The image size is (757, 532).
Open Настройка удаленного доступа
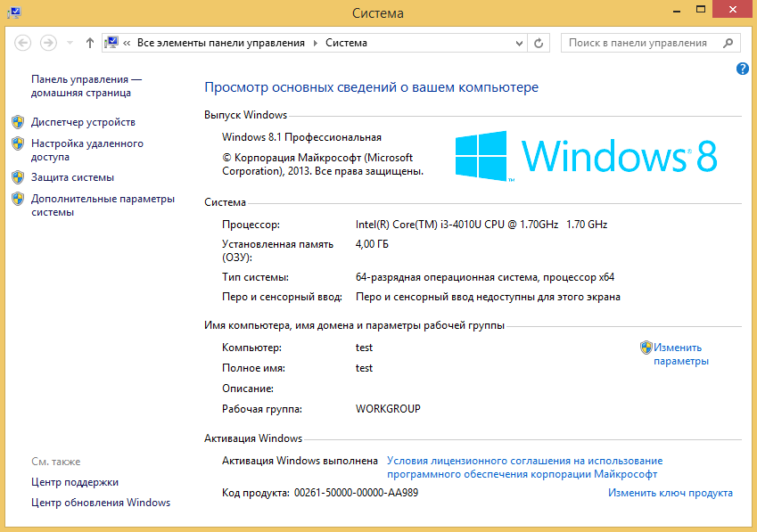coord(86,150)
